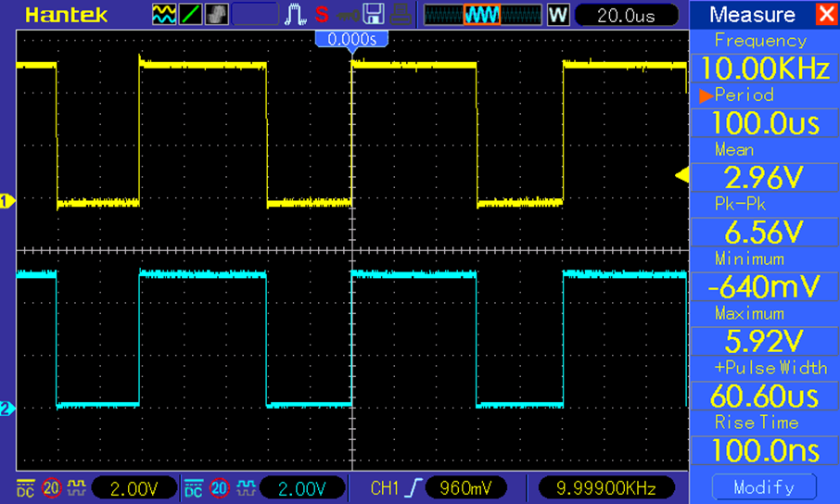
Task: Click the CH1 yellow probe square wave icon
Action: [77, 488]
